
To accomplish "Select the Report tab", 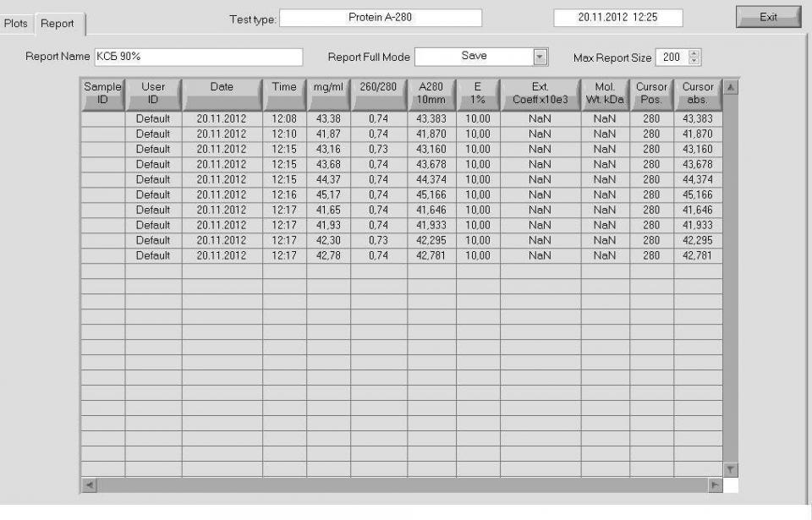I will pyautogui.click(x=58, y=24).
